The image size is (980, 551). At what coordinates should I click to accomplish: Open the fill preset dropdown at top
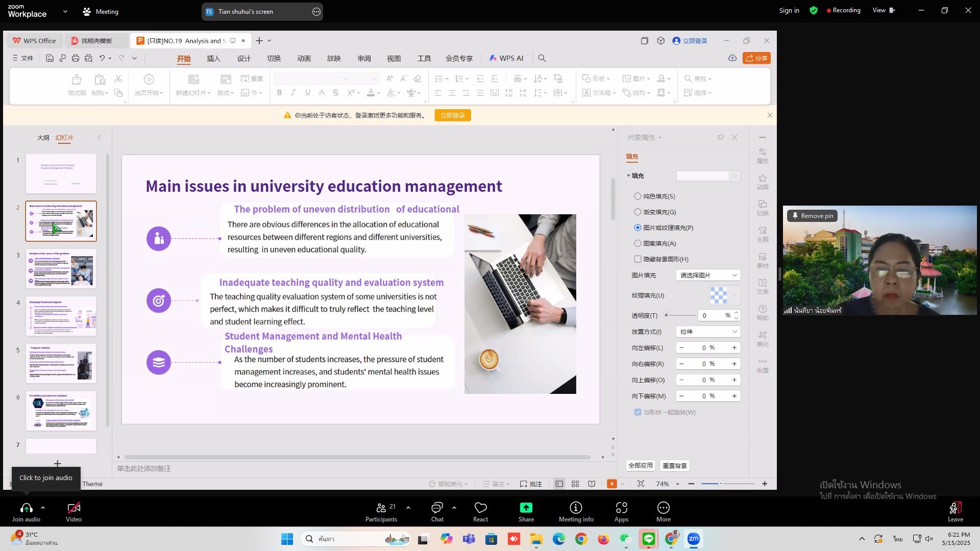click(x=708, y=176)
